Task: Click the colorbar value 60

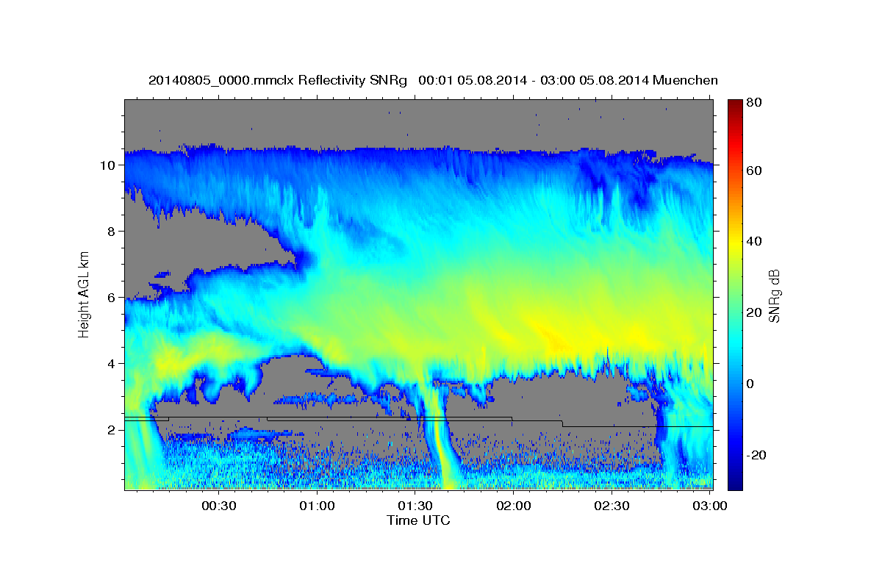Action: pyautogui.click(x=754, y=171)
